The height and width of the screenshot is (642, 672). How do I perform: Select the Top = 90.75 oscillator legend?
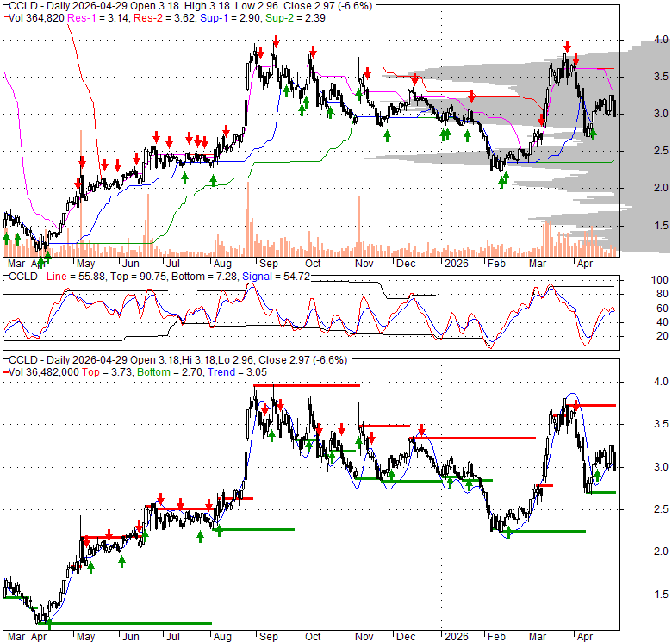point(139,277)
